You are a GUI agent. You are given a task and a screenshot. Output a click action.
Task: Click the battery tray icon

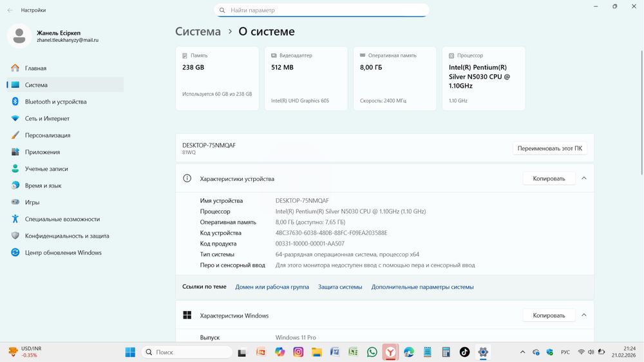pos(601,352)
